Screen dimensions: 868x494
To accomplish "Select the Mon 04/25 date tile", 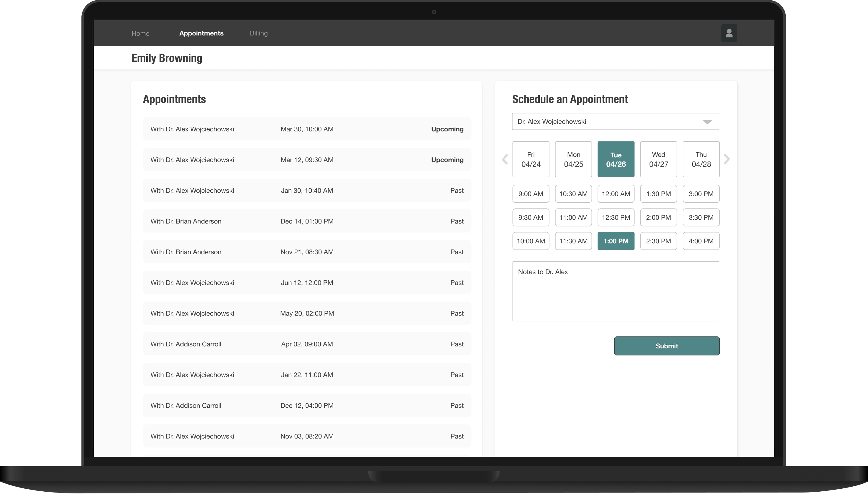I will [x=573, y=159].
